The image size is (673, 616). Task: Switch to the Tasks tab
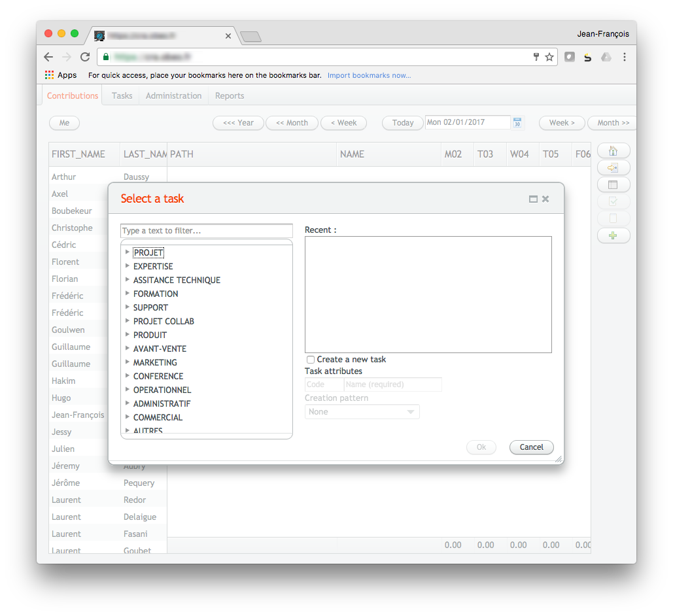pyautogui.click(x=122, y=95)
